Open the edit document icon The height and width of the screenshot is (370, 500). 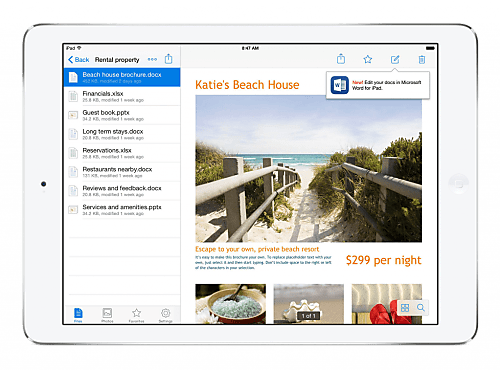[x=395, y=59]
